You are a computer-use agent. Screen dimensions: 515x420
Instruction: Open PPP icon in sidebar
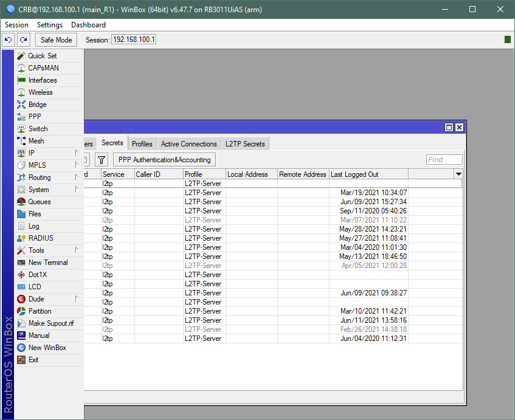tap(21, 117)
